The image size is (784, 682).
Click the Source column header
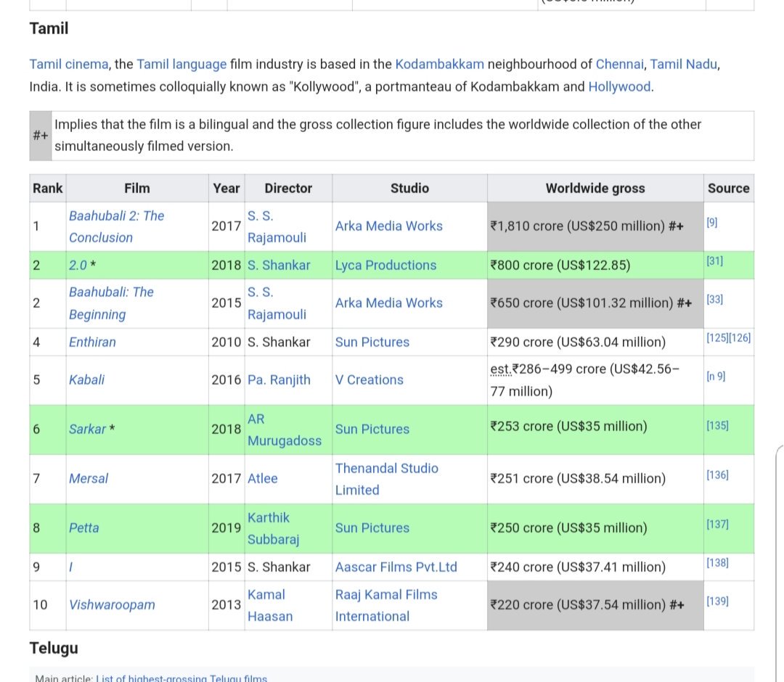pyautogui.click(x=729, y=189)
